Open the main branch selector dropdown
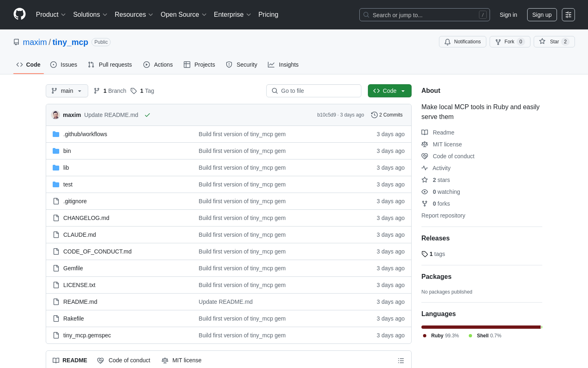 click(67, 91)
